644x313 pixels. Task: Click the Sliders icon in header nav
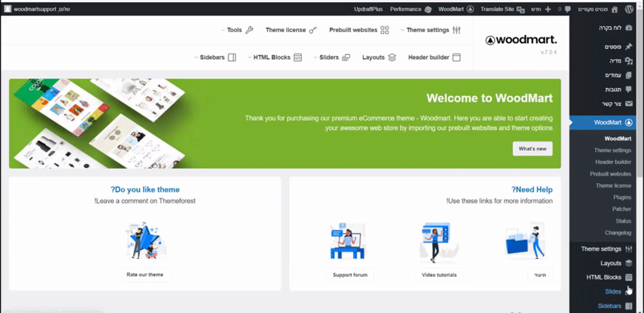pos(346,57)
